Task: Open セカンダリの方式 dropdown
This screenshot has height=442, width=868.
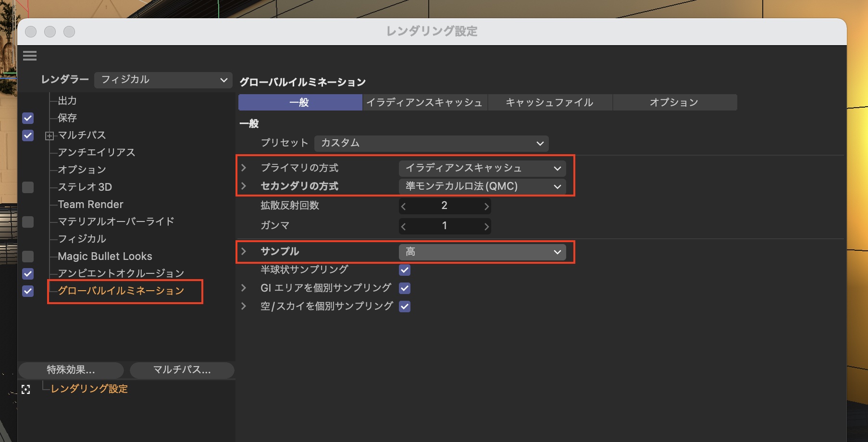Action: tap(482, 186)
